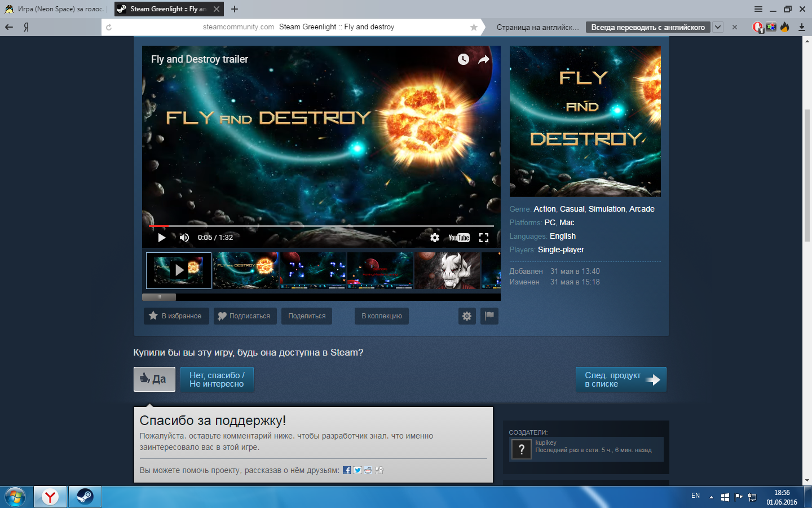Open the Windows Start menu
Screen dimensions: 812x508
(15, 497)
